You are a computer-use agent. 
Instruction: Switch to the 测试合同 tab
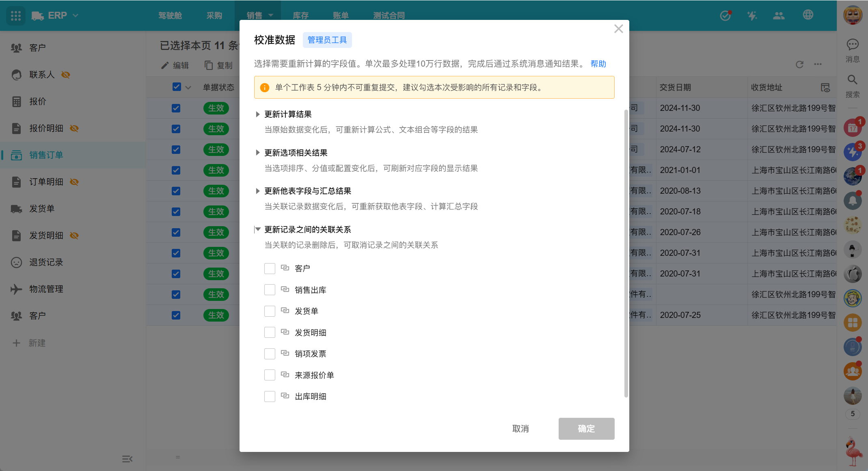click(389, 15)
